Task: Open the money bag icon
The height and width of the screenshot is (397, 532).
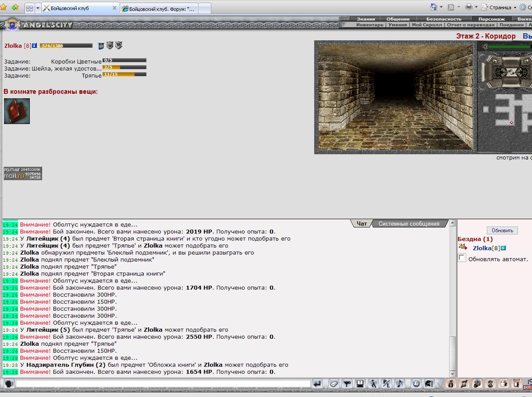Action: pos(451,384)
